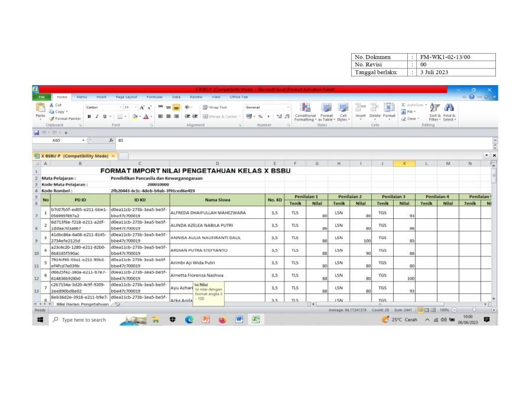Click the green File button

click(41, 97)
